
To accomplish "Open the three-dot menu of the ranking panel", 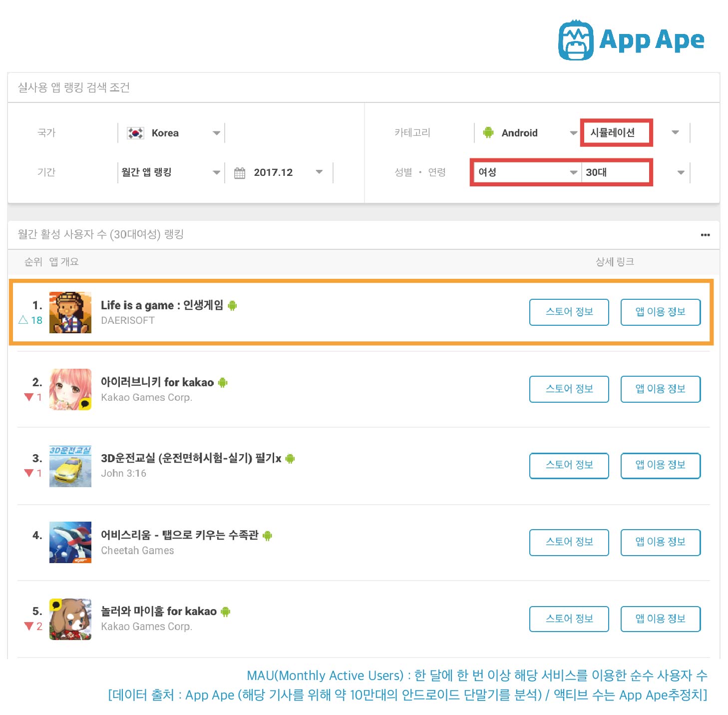I will [705, 235].
